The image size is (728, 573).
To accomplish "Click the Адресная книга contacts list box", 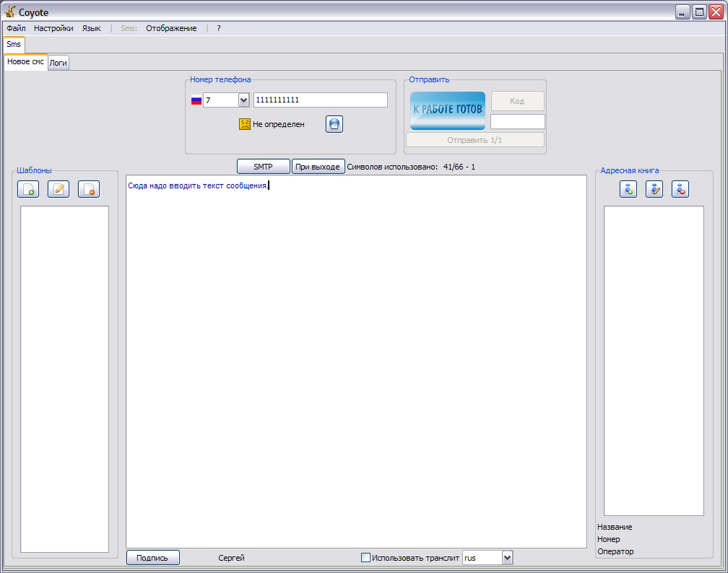I will pyautogui.click(x=654, y=361).
